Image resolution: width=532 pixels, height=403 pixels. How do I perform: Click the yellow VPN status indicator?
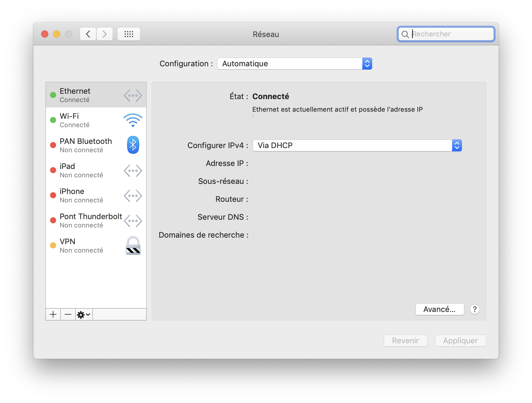coord(53,245)
